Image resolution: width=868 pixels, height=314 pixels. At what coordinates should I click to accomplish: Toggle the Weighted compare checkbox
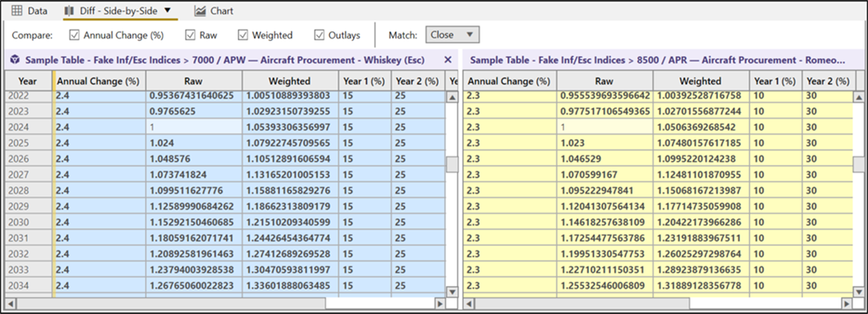coord(243,35)
